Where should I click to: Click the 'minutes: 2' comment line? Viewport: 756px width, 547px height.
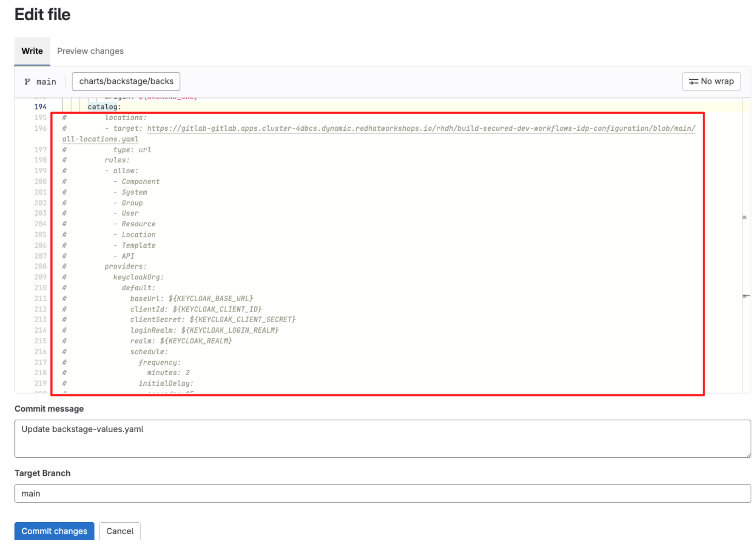pyautogui.click(x=168, y=373)
